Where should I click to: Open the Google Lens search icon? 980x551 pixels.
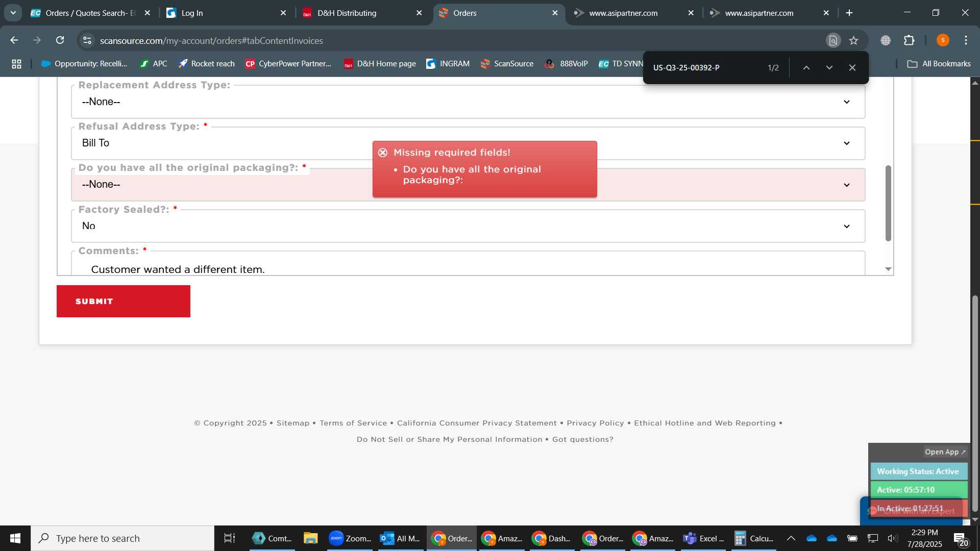833,40
